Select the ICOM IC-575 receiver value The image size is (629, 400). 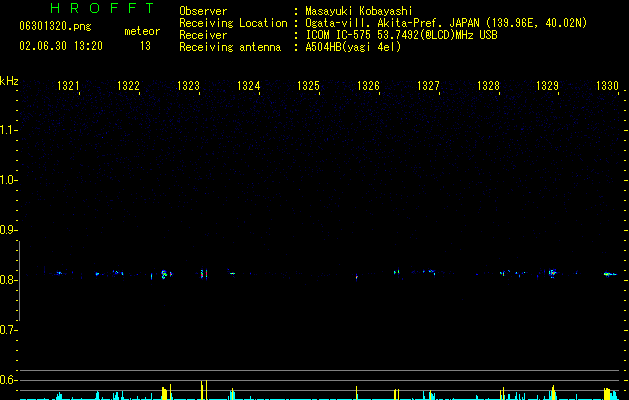(x=401, y=35)
